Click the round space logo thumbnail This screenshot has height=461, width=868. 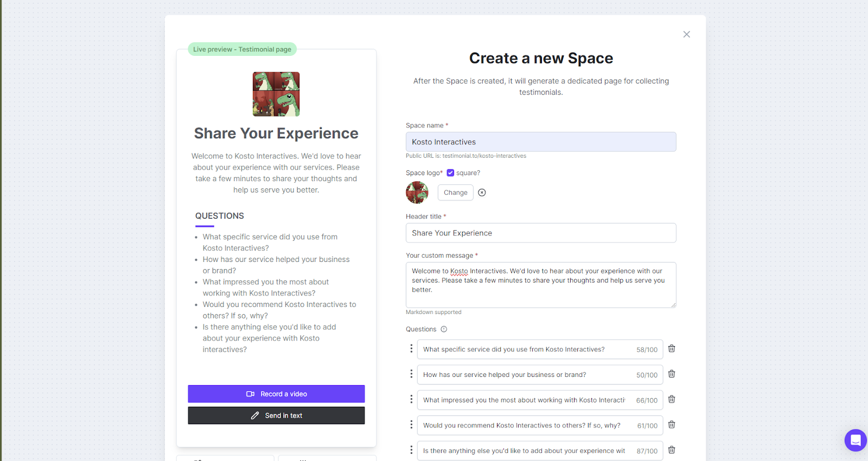click(417, 193)
